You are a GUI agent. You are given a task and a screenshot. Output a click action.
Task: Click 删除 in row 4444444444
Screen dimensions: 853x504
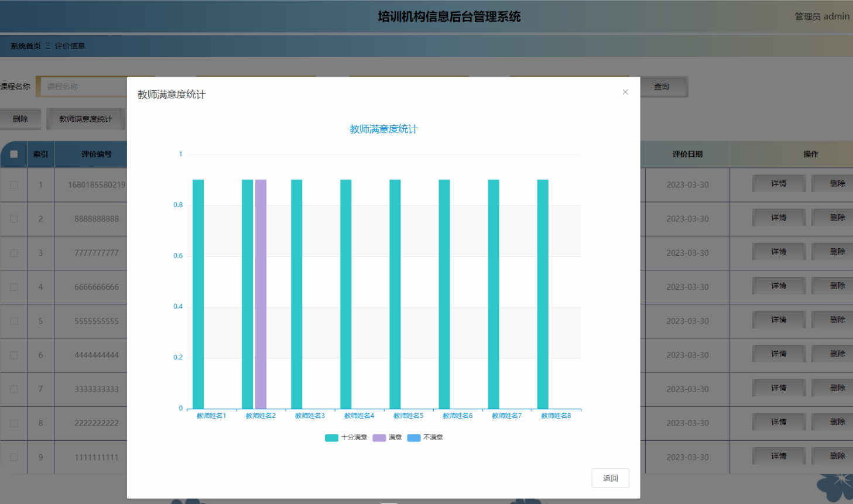[x=833, y=354]
